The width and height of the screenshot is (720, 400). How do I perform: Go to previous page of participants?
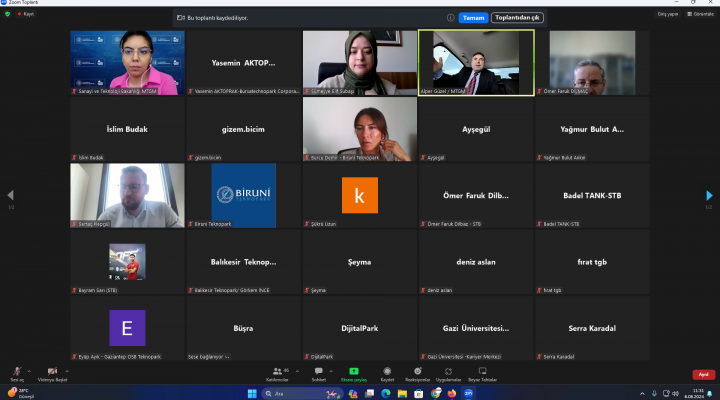click(11, 195)
